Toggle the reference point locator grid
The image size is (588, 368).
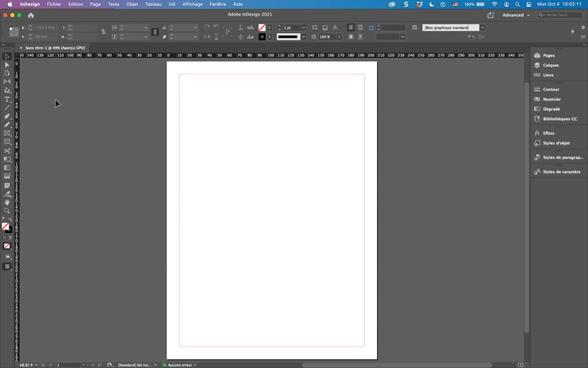pos(14,32)
